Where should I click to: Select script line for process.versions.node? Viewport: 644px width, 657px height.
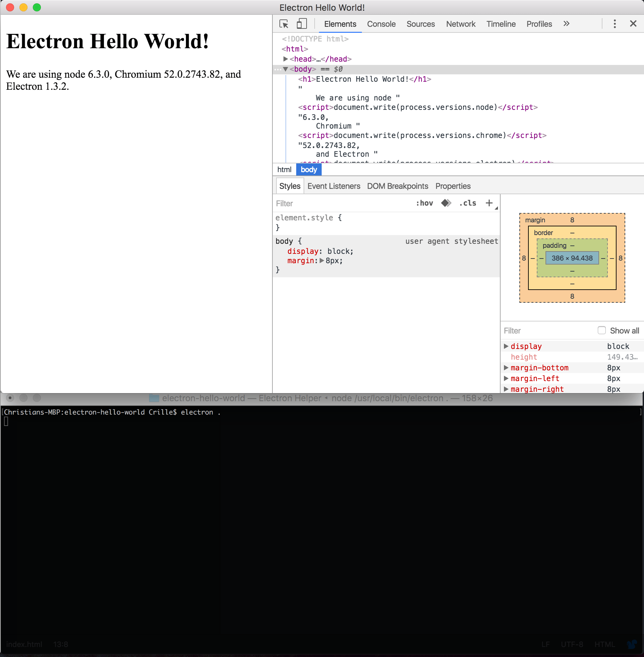tap(418, 107)
